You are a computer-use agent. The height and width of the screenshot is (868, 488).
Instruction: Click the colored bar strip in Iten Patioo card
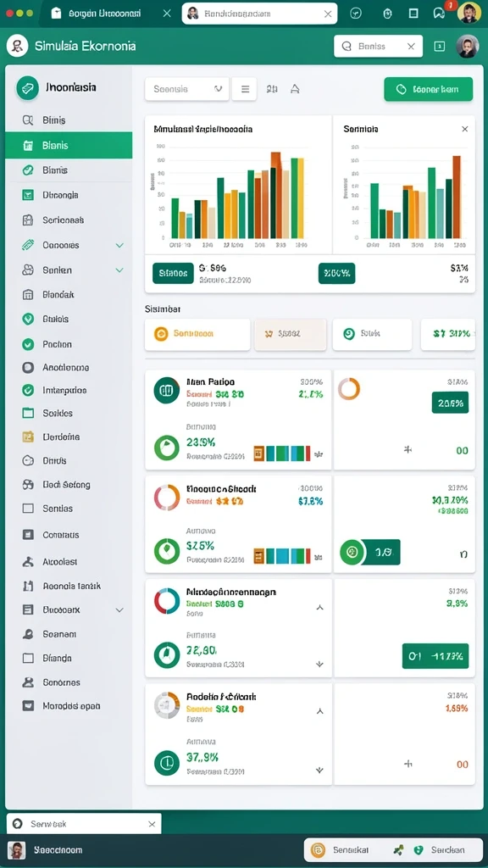point(282,453)
